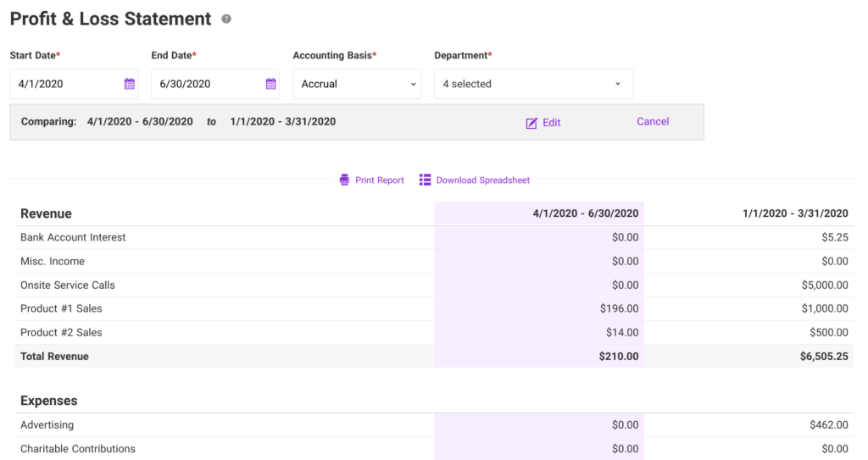Screen dimensions: 868x460
Task: Select the Print Report link
Action: tap(379, 180)
